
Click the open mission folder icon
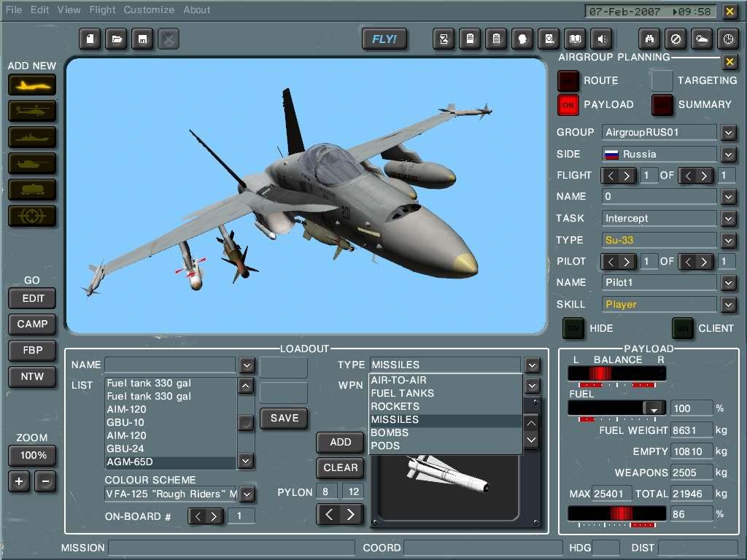pos(116,39)
